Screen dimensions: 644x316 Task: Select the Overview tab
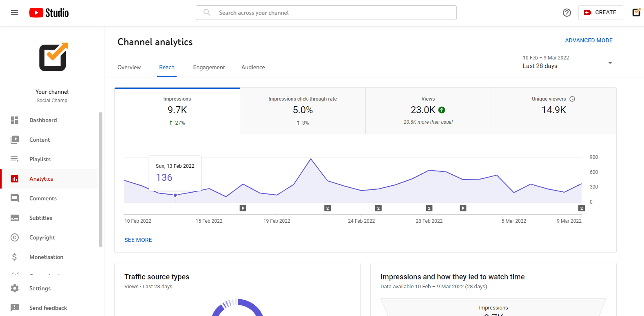click(x=129, y=67)
